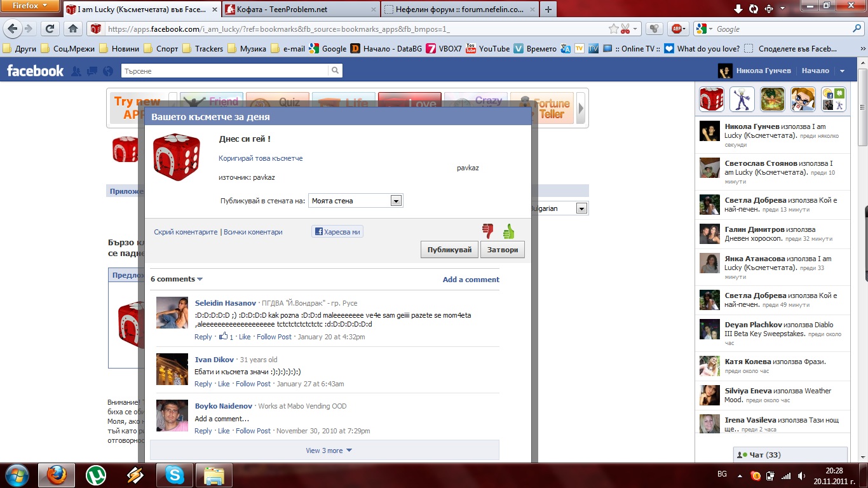
Task: Click the red thumbs down icon
Action: click(x=488, y=231)
